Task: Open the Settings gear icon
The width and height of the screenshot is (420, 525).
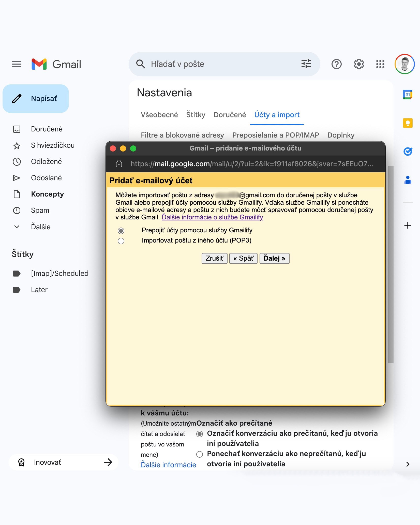Action: [x=359, y=64]
